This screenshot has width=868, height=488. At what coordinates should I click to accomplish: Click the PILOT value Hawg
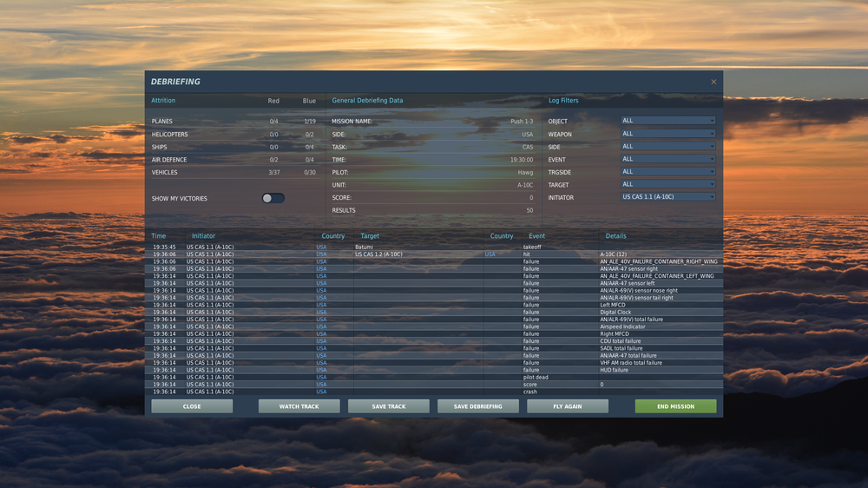click(525, 172)
